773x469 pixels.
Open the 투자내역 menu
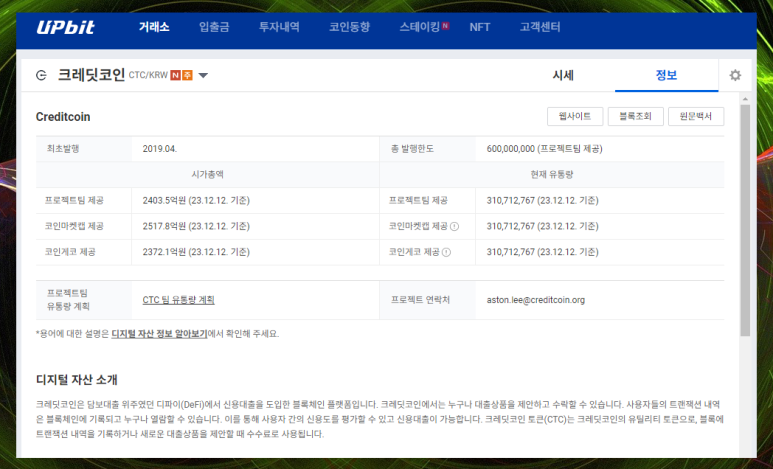279,27
